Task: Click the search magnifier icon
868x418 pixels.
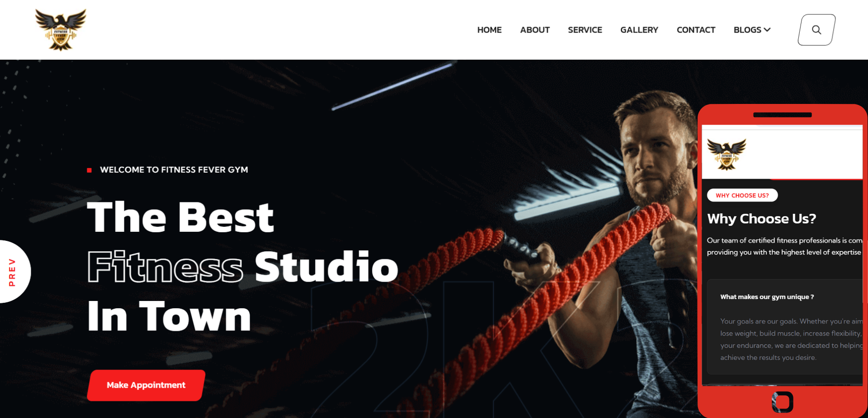Action: (816, 30)
